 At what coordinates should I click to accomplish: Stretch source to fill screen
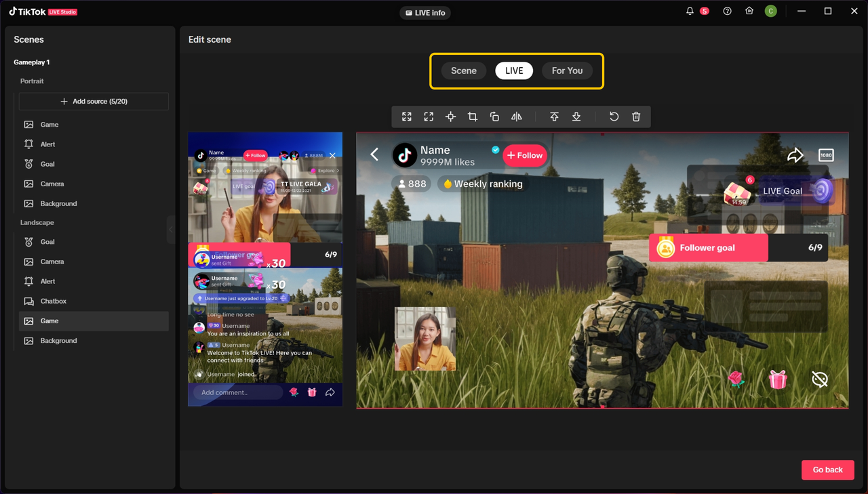(x=407, y=117)
